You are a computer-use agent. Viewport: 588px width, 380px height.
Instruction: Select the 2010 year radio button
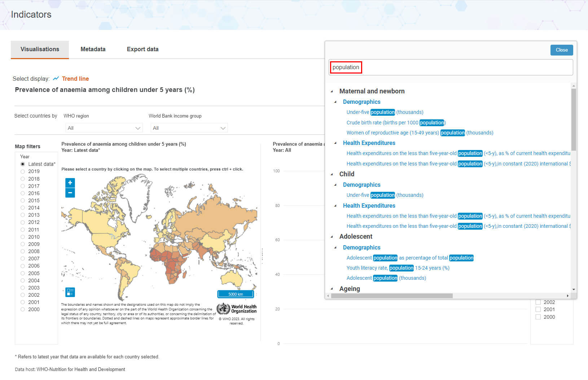pos(23,237)
